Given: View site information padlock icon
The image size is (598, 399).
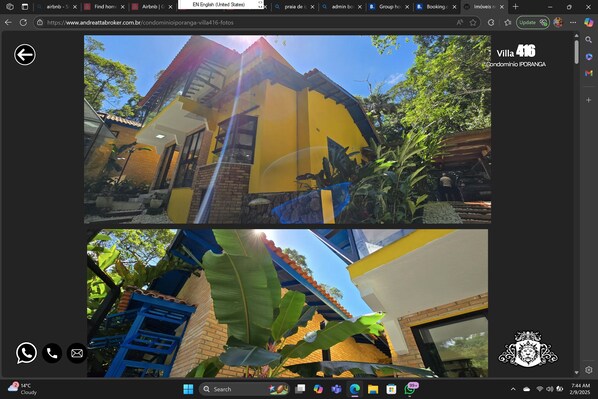Looking at the screenshot, I should pos(40,23).
